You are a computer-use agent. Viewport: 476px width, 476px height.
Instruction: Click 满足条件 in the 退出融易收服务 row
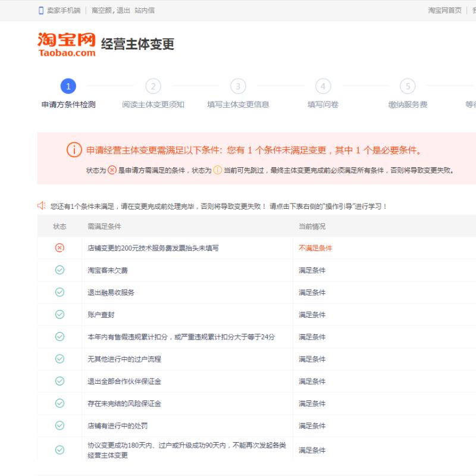pos(312,292)
